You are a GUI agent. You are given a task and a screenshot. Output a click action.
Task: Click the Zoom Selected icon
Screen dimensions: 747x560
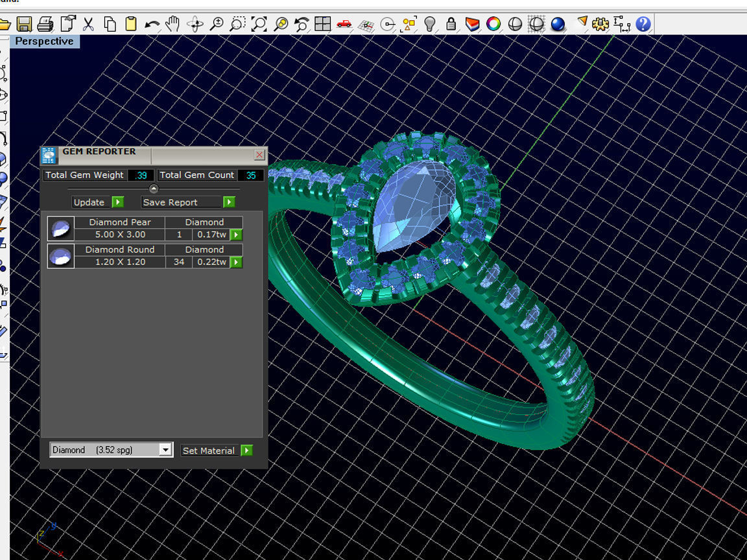click(281, 24)
